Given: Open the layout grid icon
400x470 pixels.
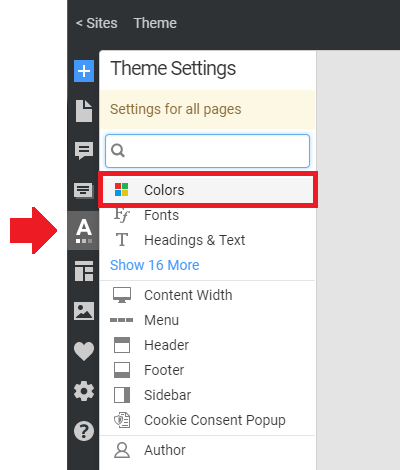Looking at the screenshot, I should coord(84,271).
